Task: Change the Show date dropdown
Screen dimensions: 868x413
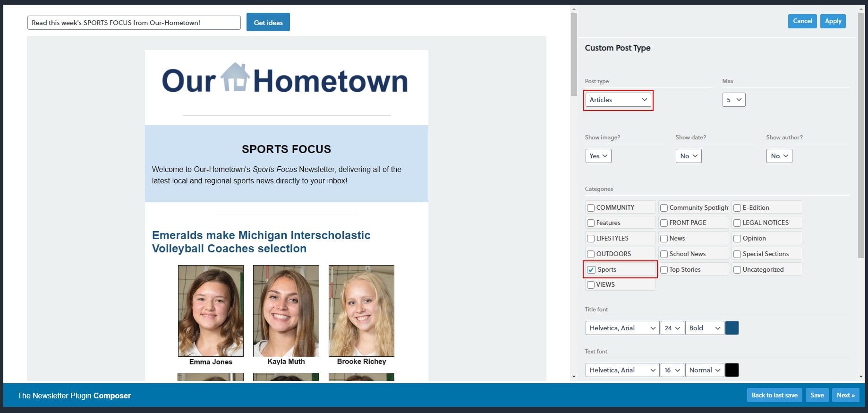Action: [689, 156]
